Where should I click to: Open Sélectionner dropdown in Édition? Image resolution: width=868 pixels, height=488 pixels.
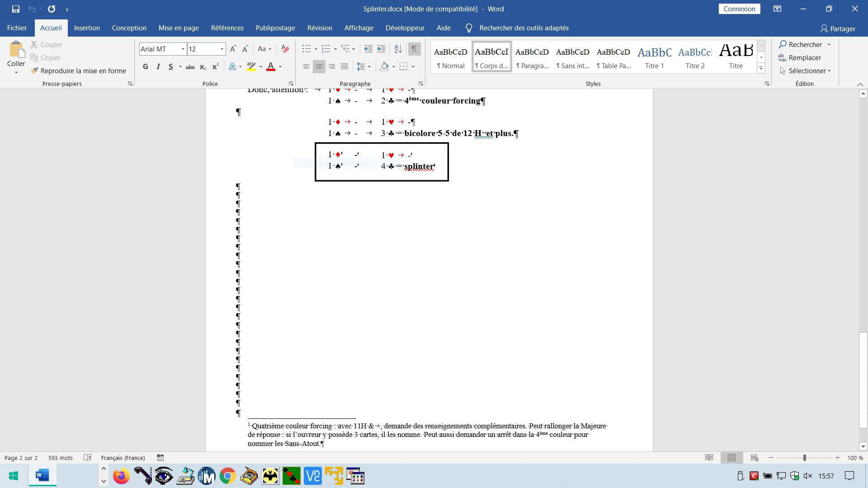(x=805, y=70)
